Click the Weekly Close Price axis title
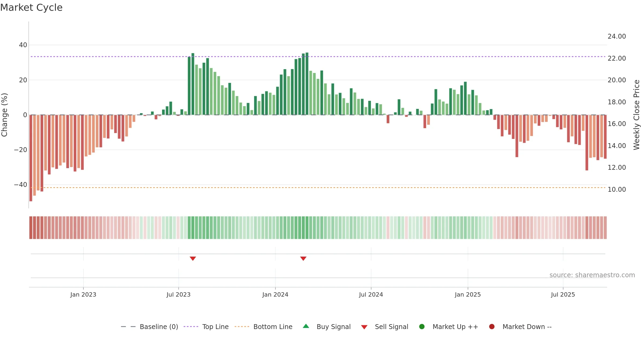This screenshot has width=644, height=362. click(636, 115)
